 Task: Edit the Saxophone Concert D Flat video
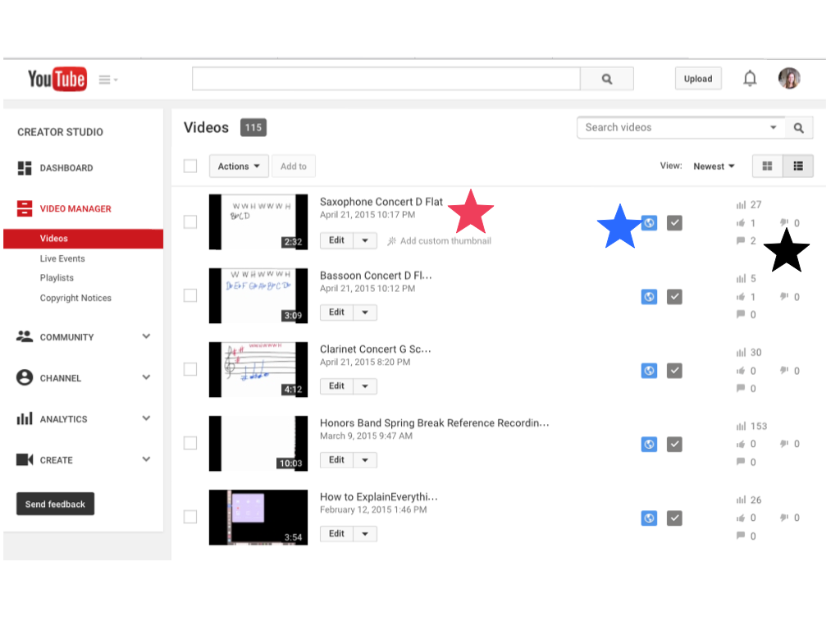pyautogui.click(x=336, y=240)
